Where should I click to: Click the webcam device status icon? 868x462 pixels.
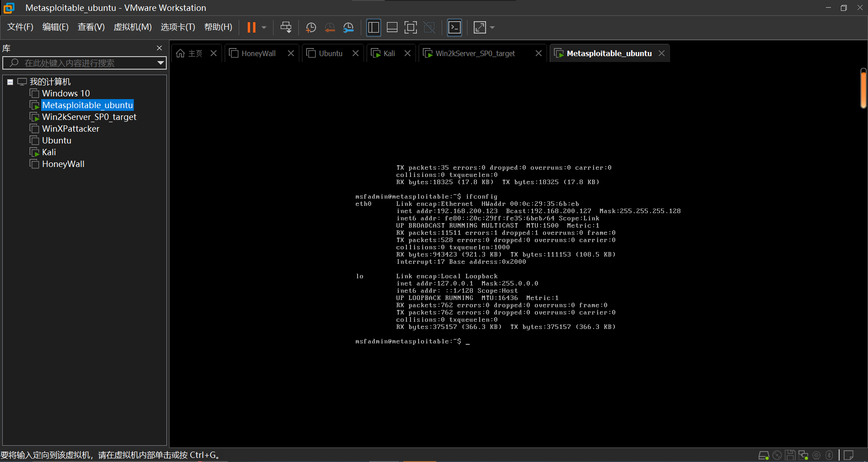[x=816, y=455]
